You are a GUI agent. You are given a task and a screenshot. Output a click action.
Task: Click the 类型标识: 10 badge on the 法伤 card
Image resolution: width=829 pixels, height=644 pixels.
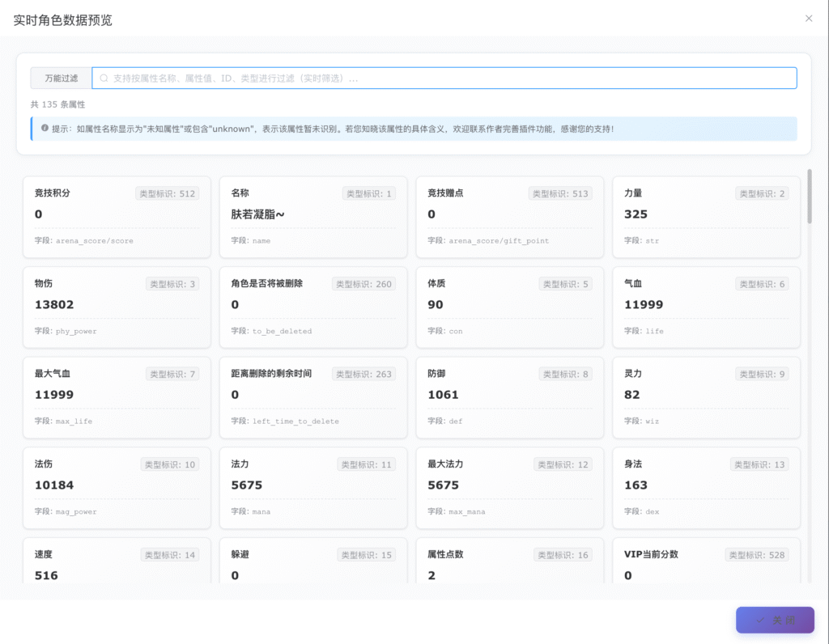[x=169, y=464]
